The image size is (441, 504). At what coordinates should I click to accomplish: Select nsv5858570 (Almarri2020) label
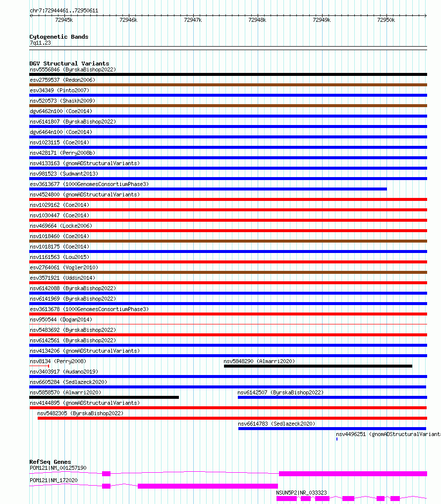point(65,392)
